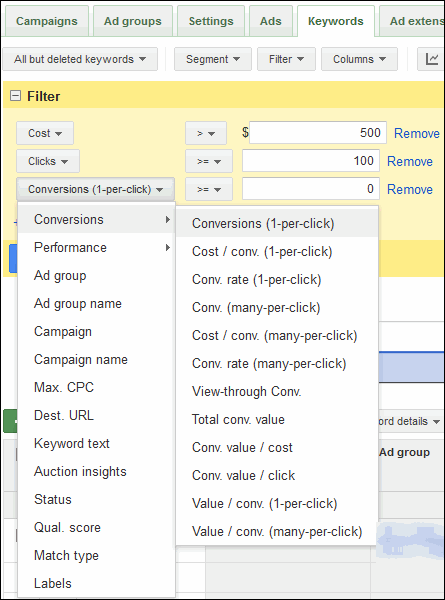The height and width of the screenshot is (600, 445).
Task: Expand Performance submenu arrow
Action: [168, 248]
